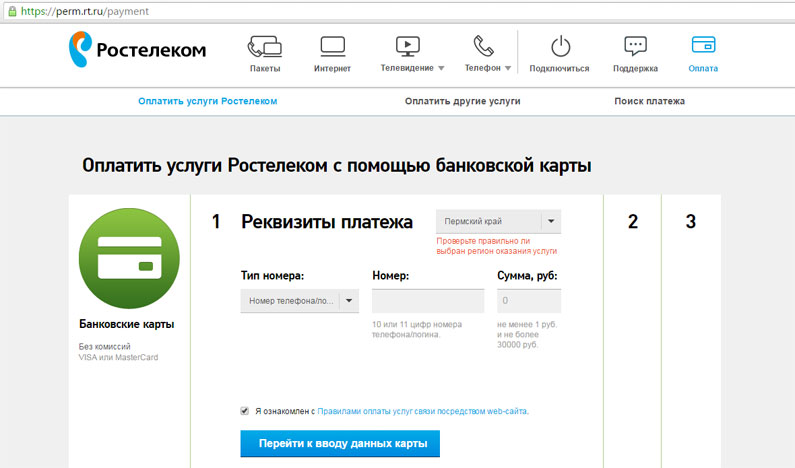The width and height of the screenshot is (795, 468).
Task: Toggle the payment rules agreement checkbox
Action: click(245, 410)
